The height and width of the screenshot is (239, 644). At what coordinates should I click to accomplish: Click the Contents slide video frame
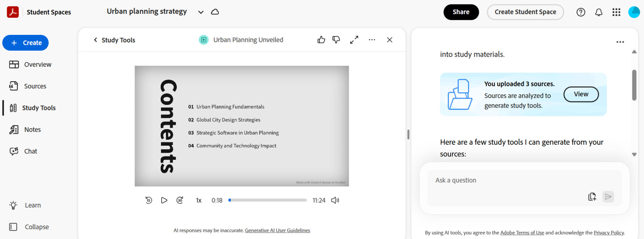(x=241, y=126)
